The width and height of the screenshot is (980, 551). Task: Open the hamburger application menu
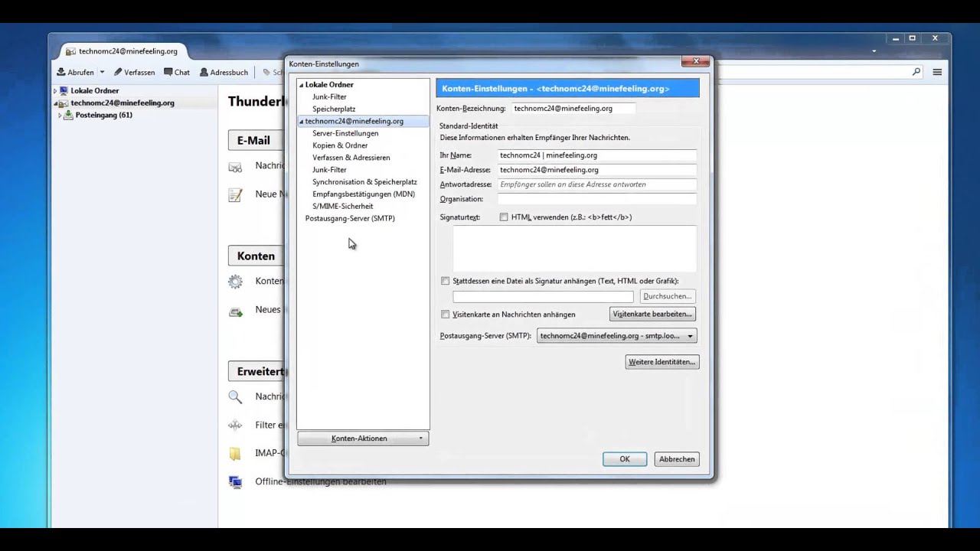[937, 72]
